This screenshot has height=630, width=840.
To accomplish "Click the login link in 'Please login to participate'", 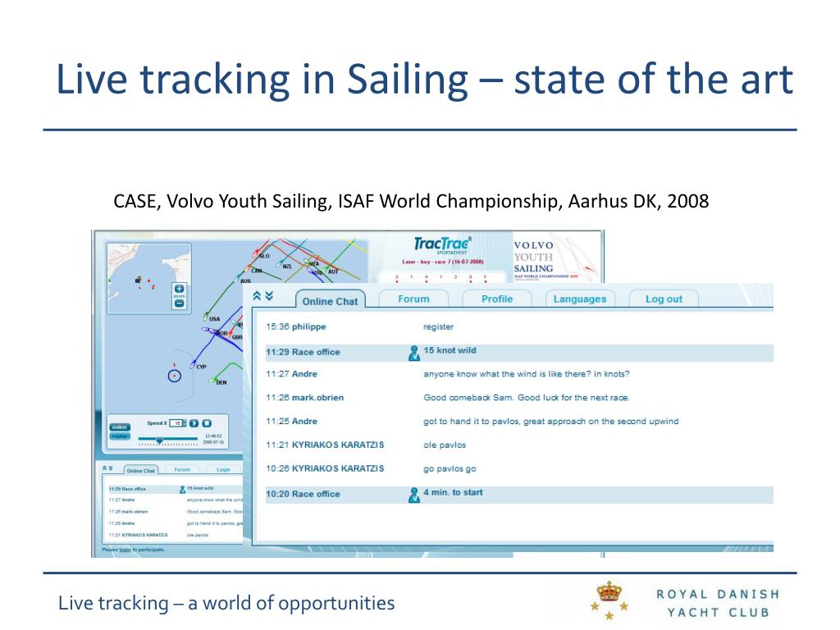I will pos(125,550).
